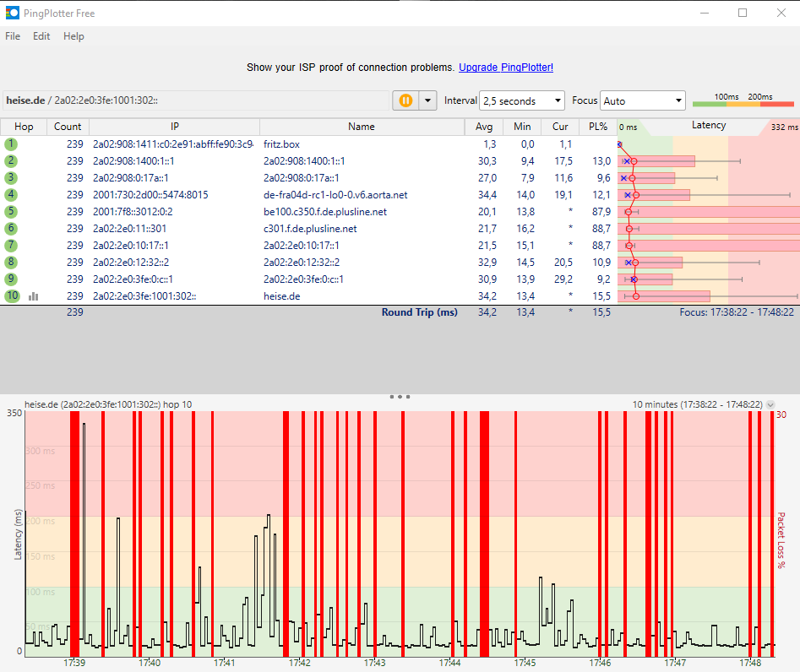
Task: Click the 100ms 200ms latency color scale
Action: point(743,101)
